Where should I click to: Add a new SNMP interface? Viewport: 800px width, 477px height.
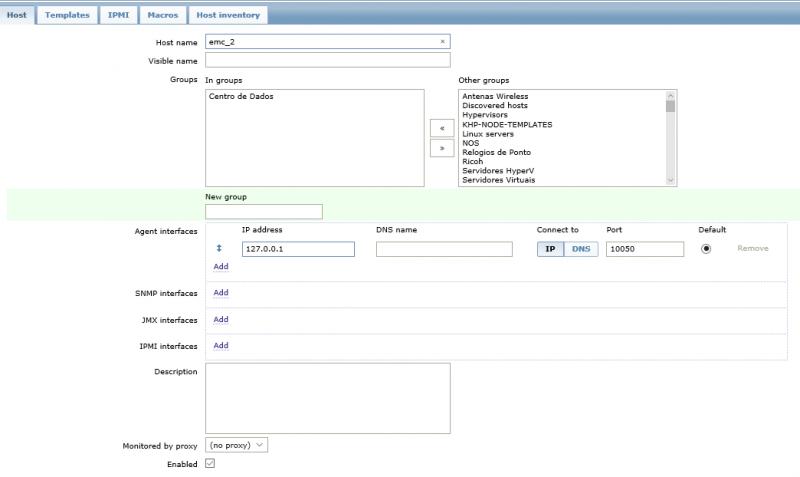(x=221, y=293)
